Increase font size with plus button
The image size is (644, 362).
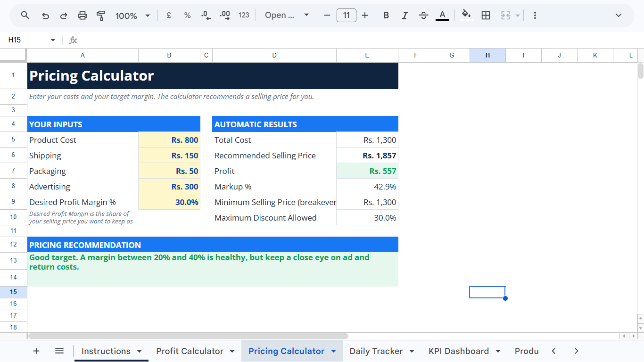(x=365, y=16)
